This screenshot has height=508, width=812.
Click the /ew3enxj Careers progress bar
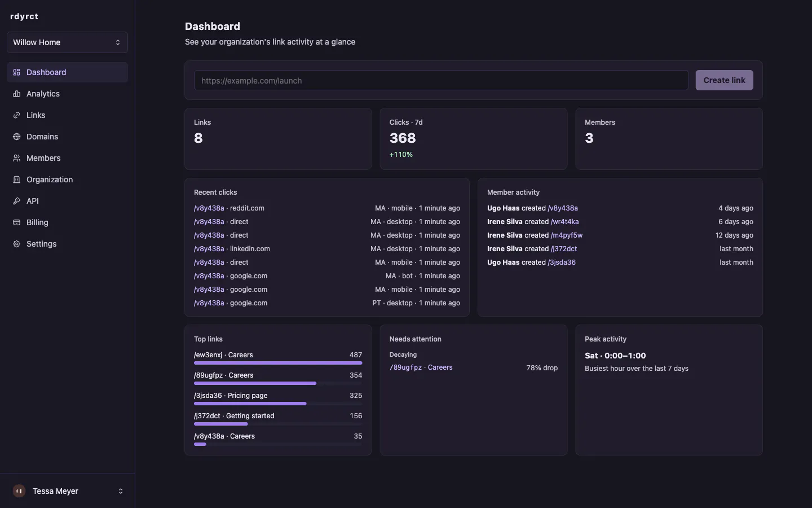coord(278,363)
